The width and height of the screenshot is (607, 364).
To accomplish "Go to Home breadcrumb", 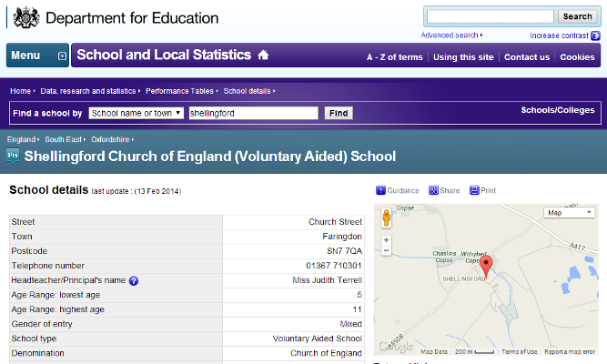I will tap(21, 91).
